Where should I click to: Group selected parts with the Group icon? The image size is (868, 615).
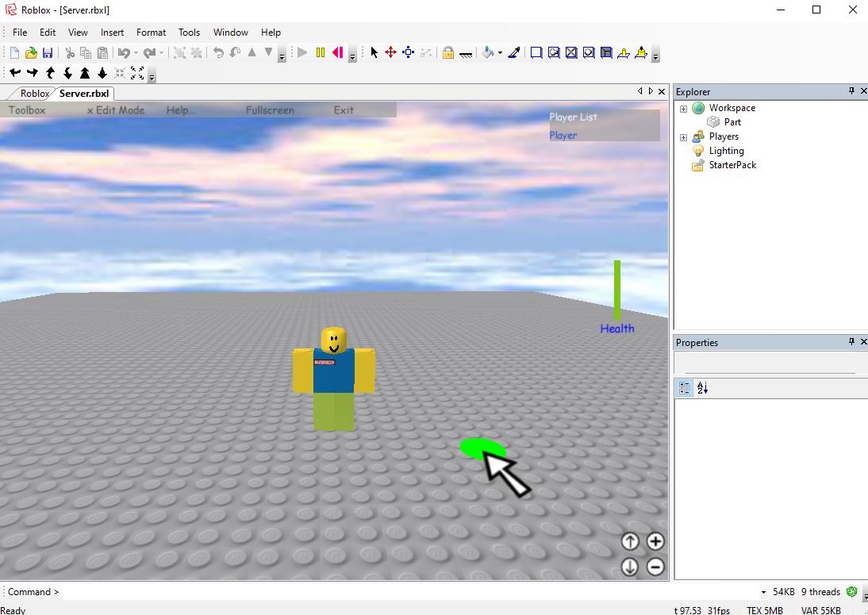pos(179,52)
